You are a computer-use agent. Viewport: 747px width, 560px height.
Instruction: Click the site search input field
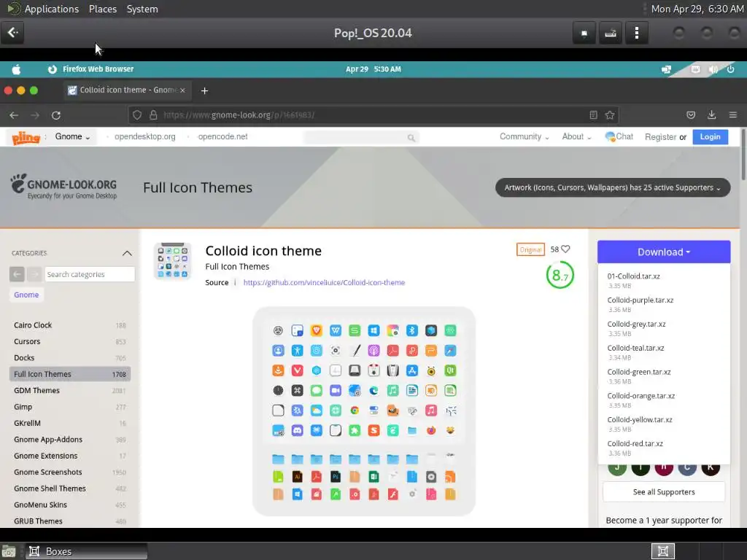(x=360, y=138)
